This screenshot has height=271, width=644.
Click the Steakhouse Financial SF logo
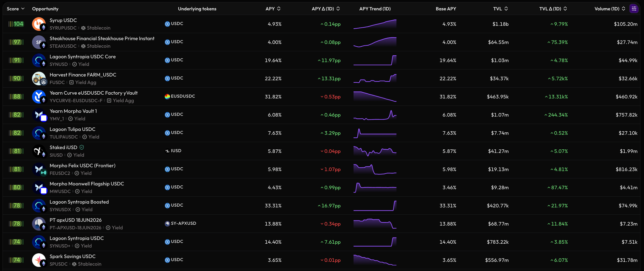pos(39,42)
